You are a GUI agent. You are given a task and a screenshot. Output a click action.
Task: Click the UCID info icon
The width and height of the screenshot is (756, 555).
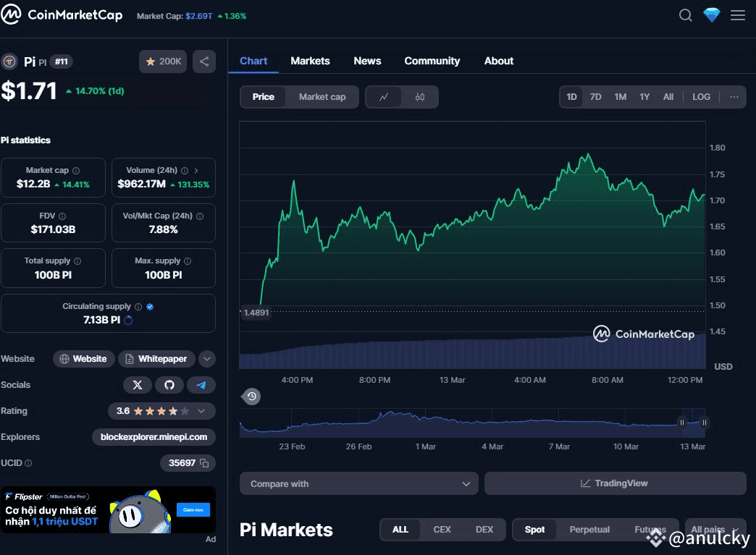coord(28,463)
